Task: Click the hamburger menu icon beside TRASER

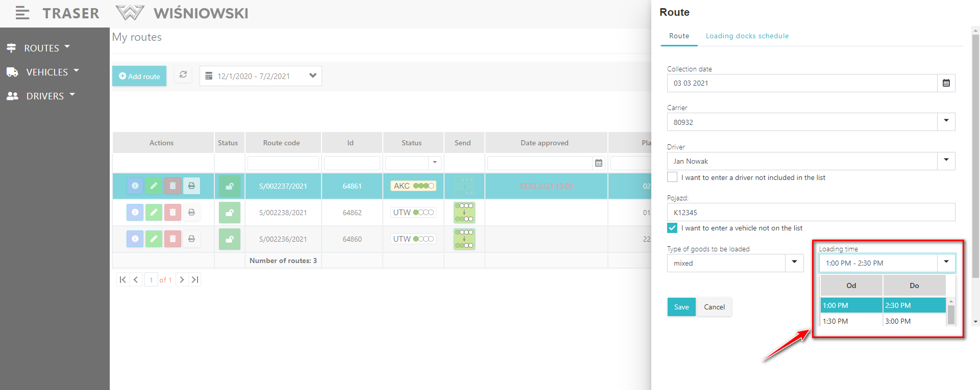Action: (22, 13)
